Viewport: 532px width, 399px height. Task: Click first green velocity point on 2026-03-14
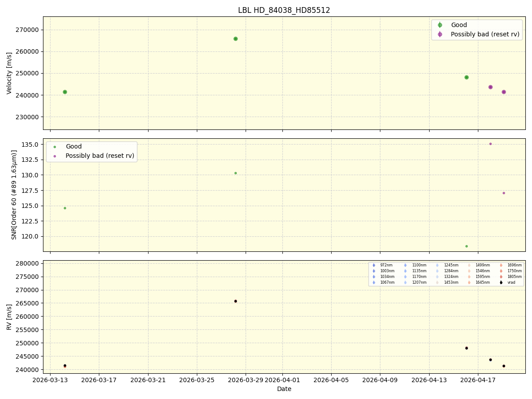[x=65, y=92]
